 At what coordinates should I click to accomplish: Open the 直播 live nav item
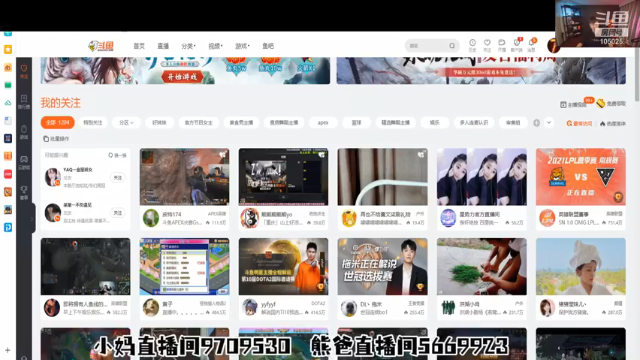click(163, 46)
